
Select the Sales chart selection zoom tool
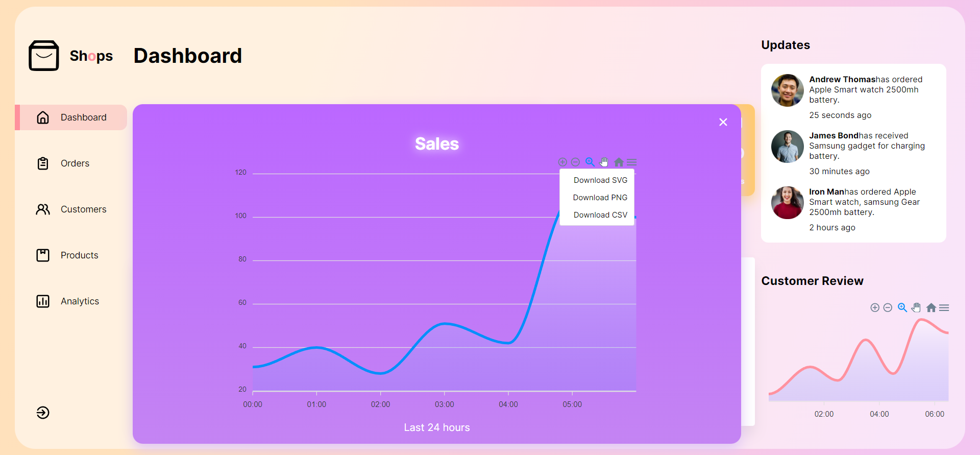click(x=590, y=162)
